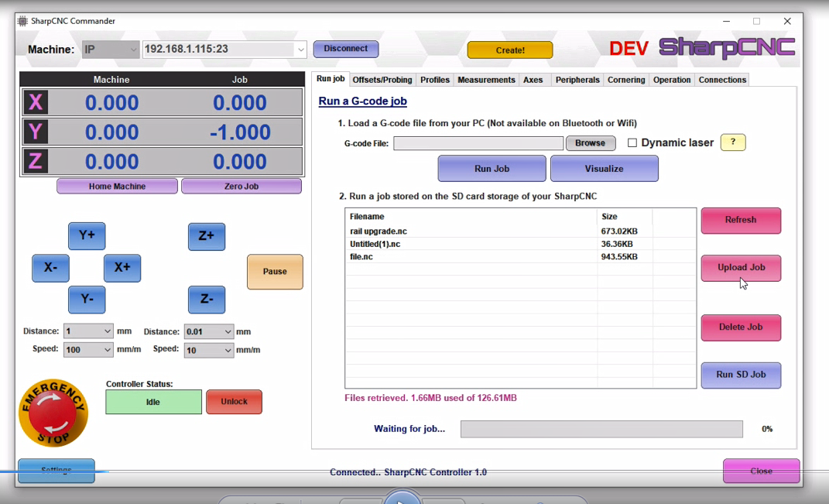Open the Profiles tab
The image size is (829, 504).
[434, 80]
